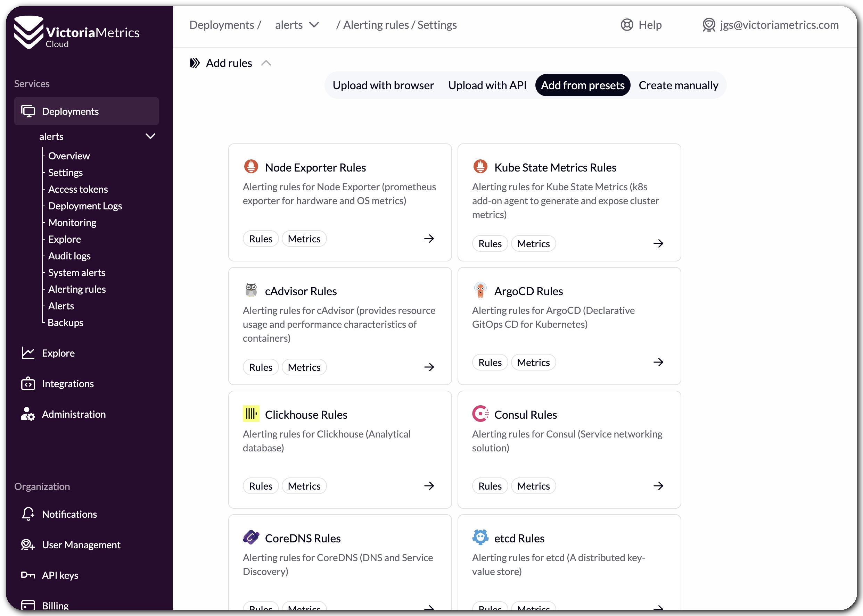Viewport: 863px width, 616px height.
Task: Collapse the alerts tree in sidebar
Action: coord(150,136)
